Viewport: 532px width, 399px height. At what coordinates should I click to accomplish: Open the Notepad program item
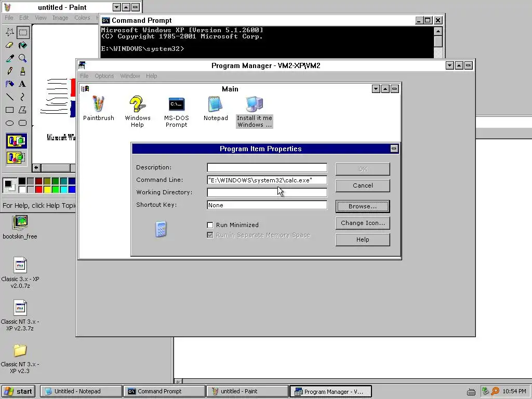(216, 108)
